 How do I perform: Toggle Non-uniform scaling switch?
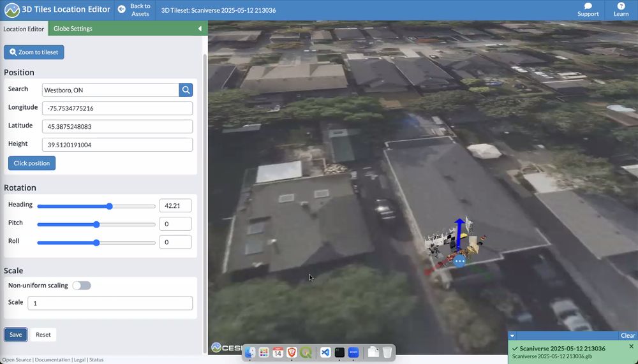pos(82,286)
